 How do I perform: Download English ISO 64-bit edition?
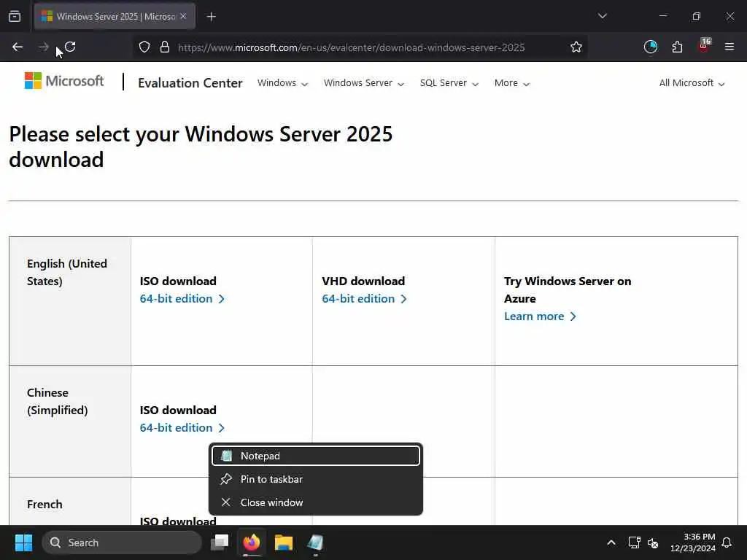(x=182, y=298)
